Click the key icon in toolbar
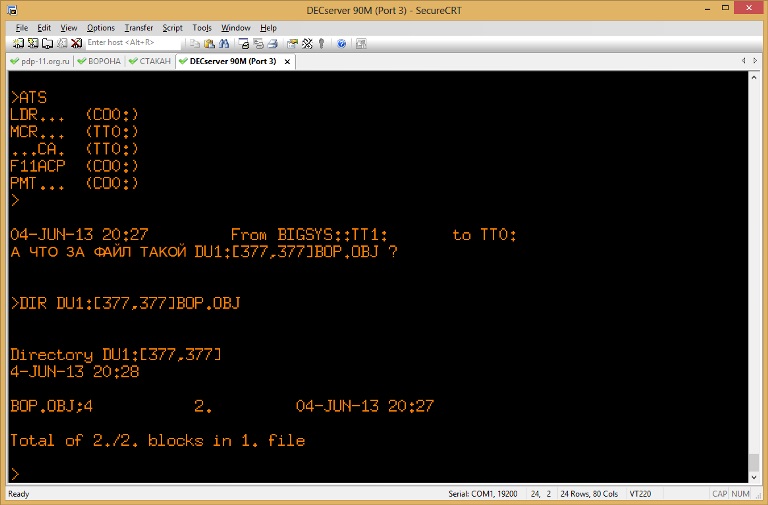768x505 pixels. [321, 44]
